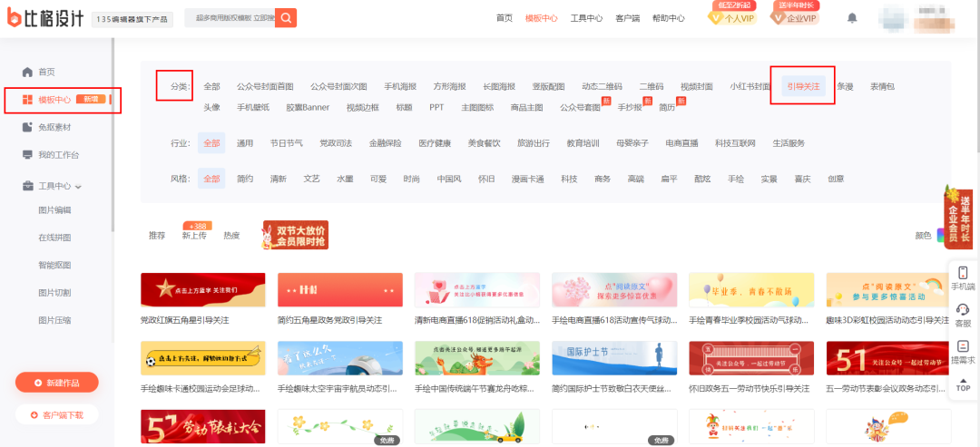Open 客户端 in the top navigation
The width and height of the screenshot is (980, 447).
pos(628,18)
